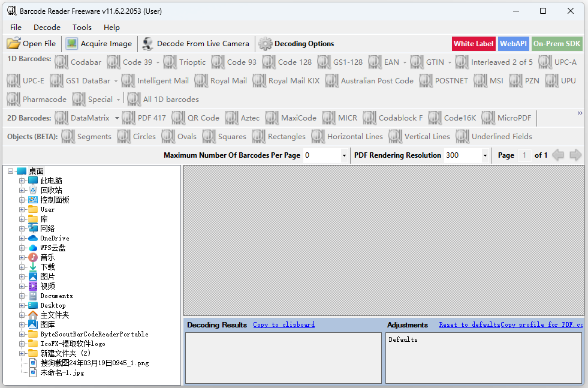
Task: Toggle the GTIN barcode type
Action: [x=427, y=62]
